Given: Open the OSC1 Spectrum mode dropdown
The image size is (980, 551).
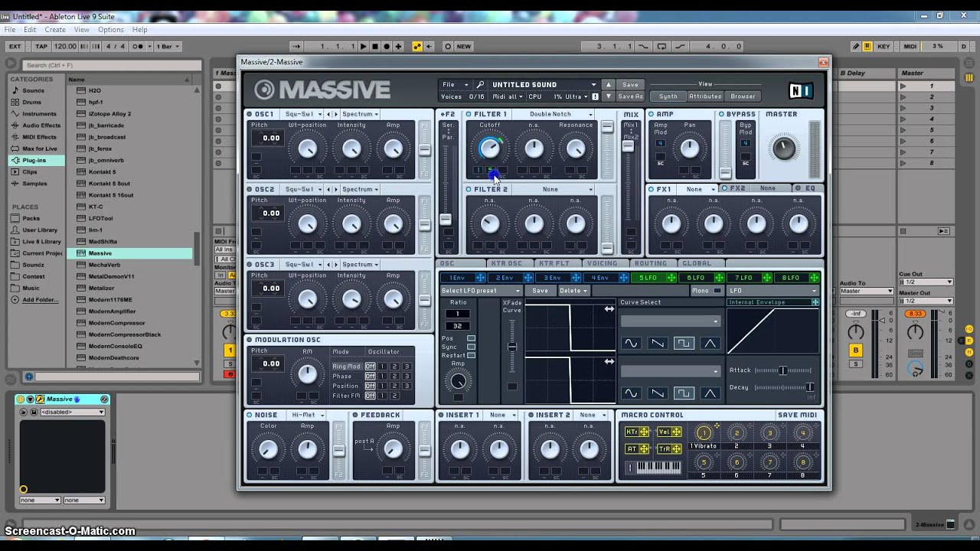Looking at the screenshot, I should coord(360,114).
